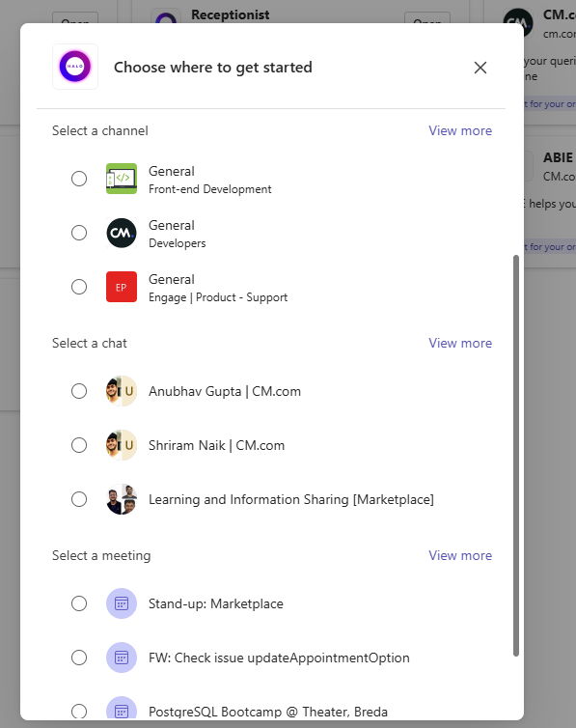Click the Receptionist app title in background
Viewport: 576px width, 728px height.
coord(231,14)
